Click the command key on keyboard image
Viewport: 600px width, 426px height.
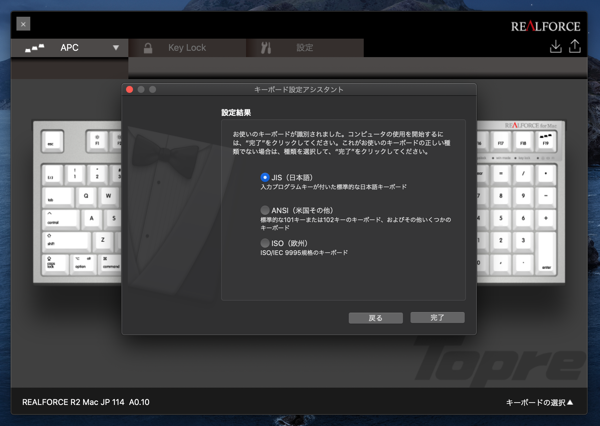point(110,263)
